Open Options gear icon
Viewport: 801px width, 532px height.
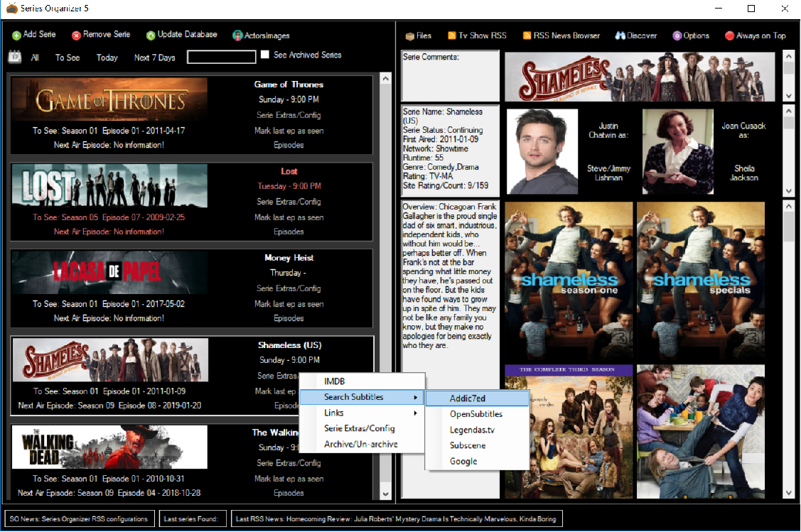[x=677, y=36]
